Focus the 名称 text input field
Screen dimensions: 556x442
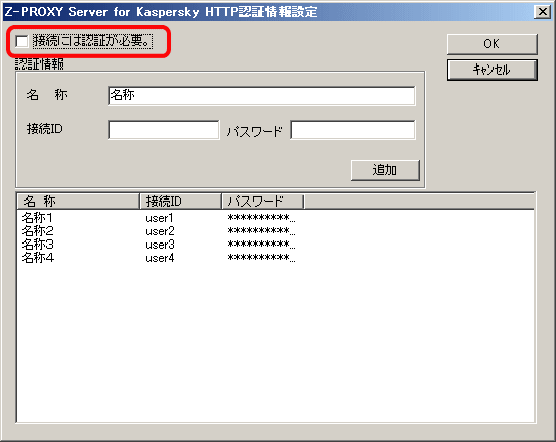click(x=262, y=96)
